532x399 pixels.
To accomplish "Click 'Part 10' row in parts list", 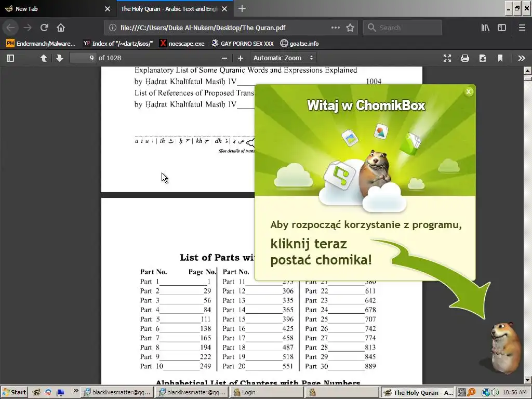I will click(176, 366).
